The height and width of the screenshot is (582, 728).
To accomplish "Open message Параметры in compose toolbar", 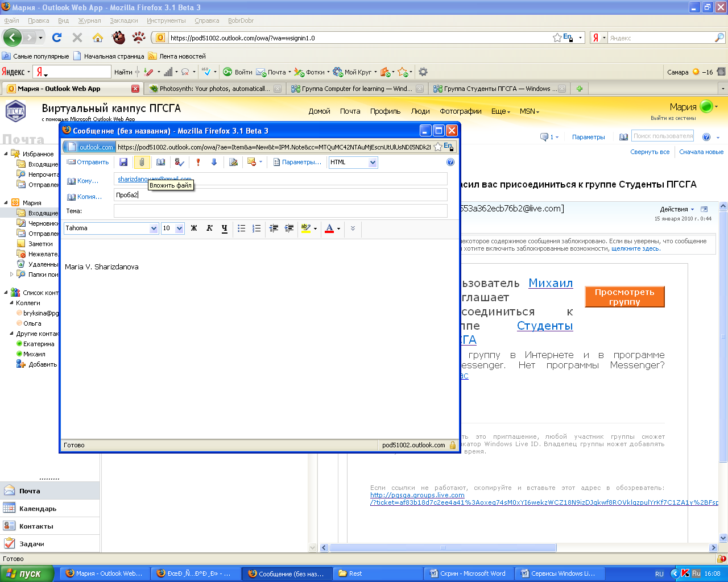I will tap(297, 163).
